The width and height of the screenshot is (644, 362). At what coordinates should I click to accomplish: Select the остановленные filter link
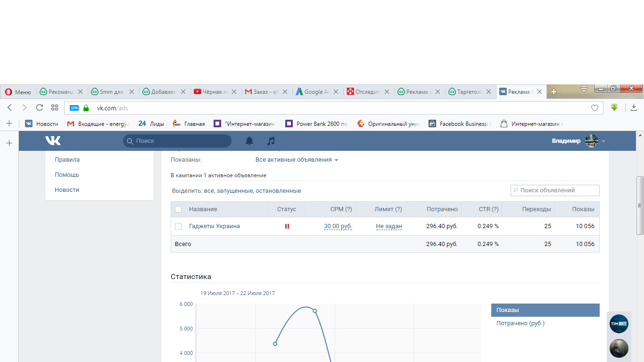279,191
